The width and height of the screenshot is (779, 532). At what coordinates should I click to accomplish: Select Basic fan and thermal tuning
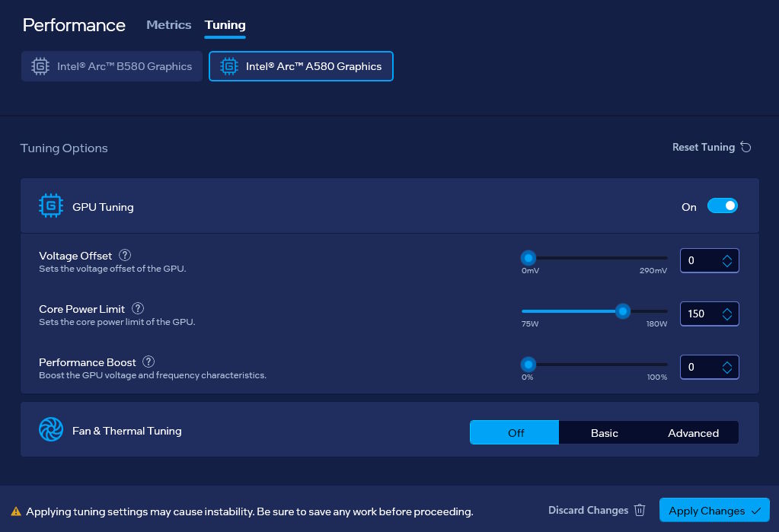[604, 432]
